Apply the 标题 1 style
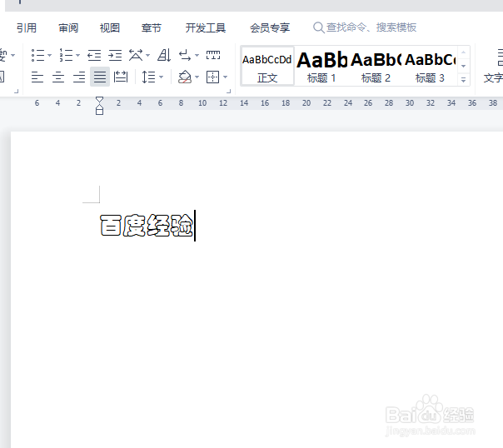This screenshot has height=448, width=503. tap(321, 67)
